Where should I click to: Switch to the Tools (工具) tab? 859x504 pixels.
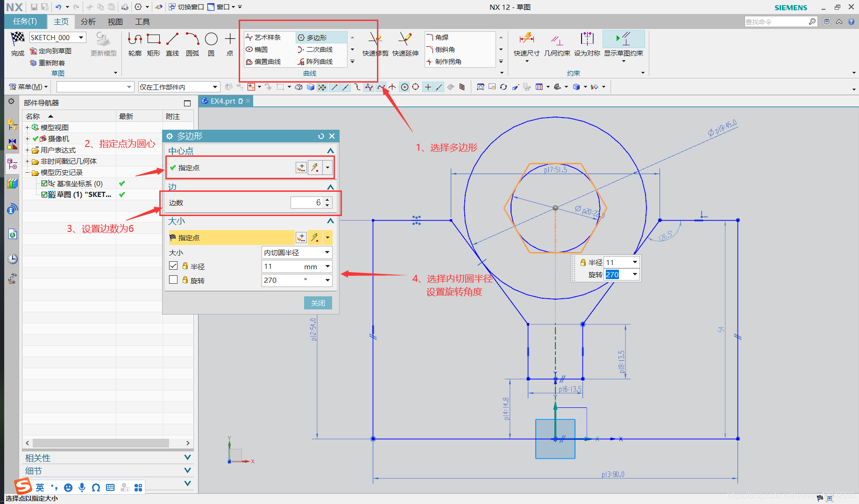(142, 21)
